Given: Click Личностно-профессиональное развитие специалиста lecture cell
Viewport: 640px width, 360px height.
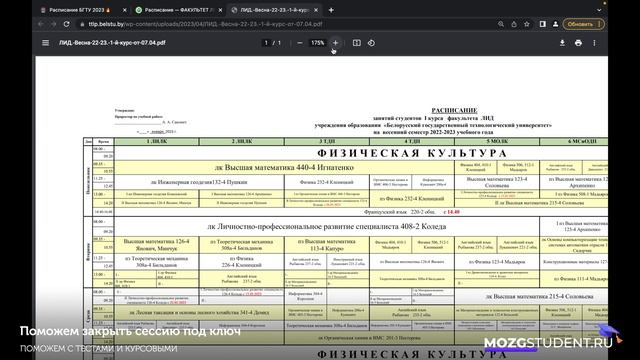Looking at the screenshot, I should 327,227.
